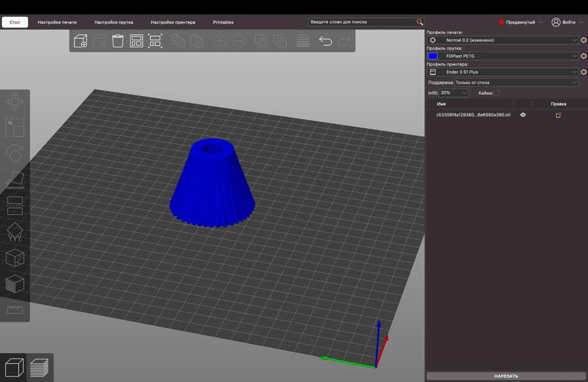The image size is (588, 382).
Task: Click the Undo arrow in toolbar
Action: click(325, 41)
